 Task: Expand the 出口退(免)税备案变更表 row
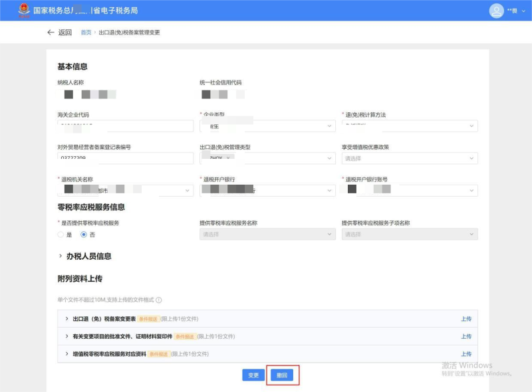click(x=66, y=319)
